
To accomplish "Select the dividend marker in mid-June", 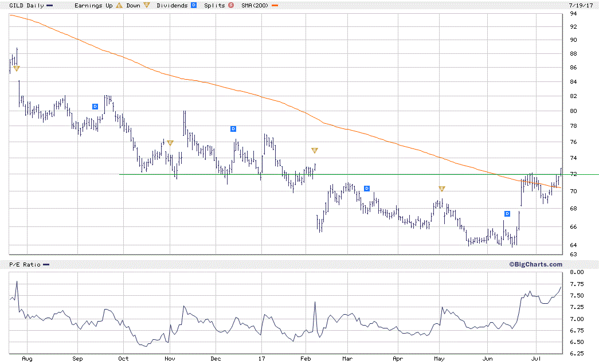I will click(507, 214).
